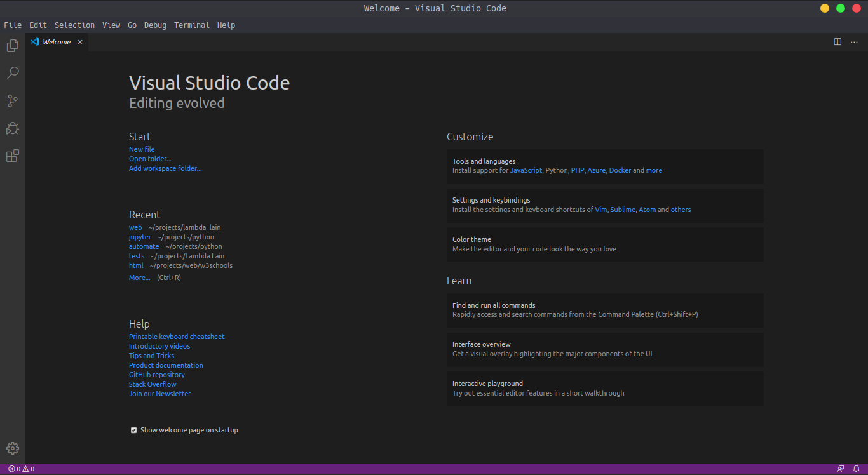This screenshot has height=475, width=868.
Task: Click Join our Newsletter link
Action: pyautogui.click(x=159, y=394)
